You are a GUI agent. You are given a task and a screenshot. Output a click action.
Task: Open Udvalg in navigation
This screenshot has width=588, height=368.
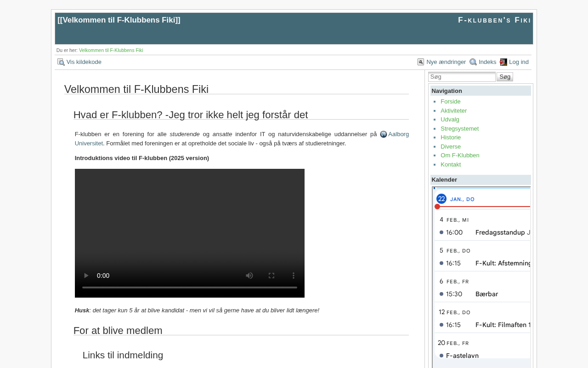click(450, 120)
